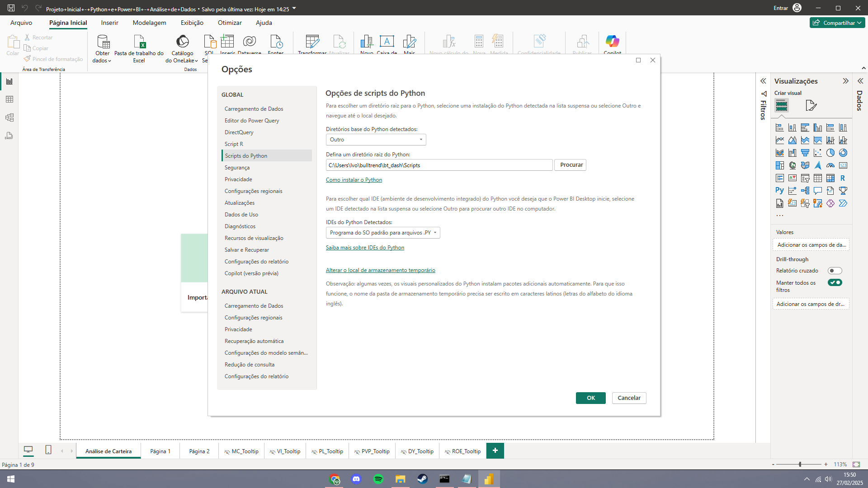868x488 pixels.
Task: Choose the gauge visual
Action: point(830,165)
